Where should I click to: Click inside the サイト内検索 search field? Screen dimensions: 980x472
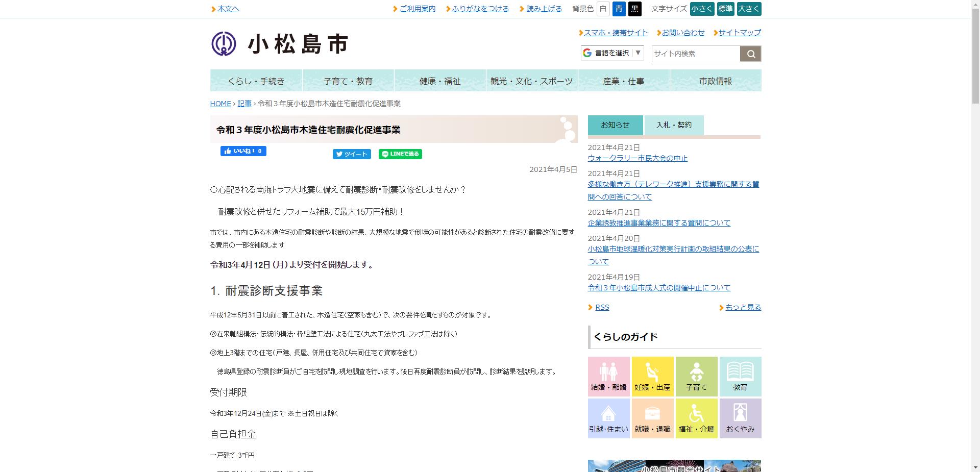pyautogui.click(x=694, y=54)
